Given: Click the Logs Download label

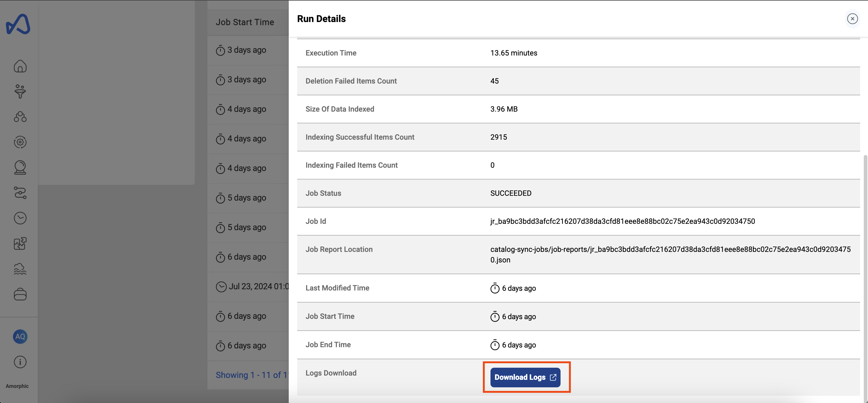Looking at the screenshot, I should point(331,373).
